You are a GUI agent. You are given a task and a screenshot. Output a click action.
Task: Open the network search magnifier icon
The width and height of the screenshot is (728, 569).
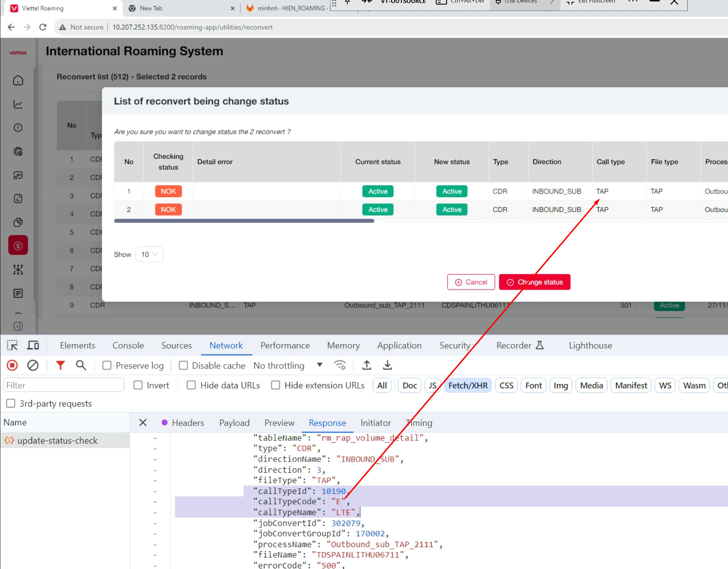pyautogui.click(x=81, y=365)
